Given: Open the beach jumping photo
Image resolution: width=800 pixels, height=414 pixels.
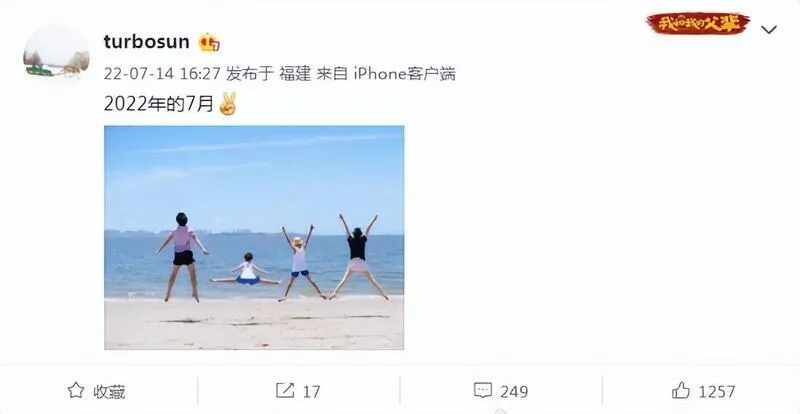Looking at the screenshot, I should (254, 237).
